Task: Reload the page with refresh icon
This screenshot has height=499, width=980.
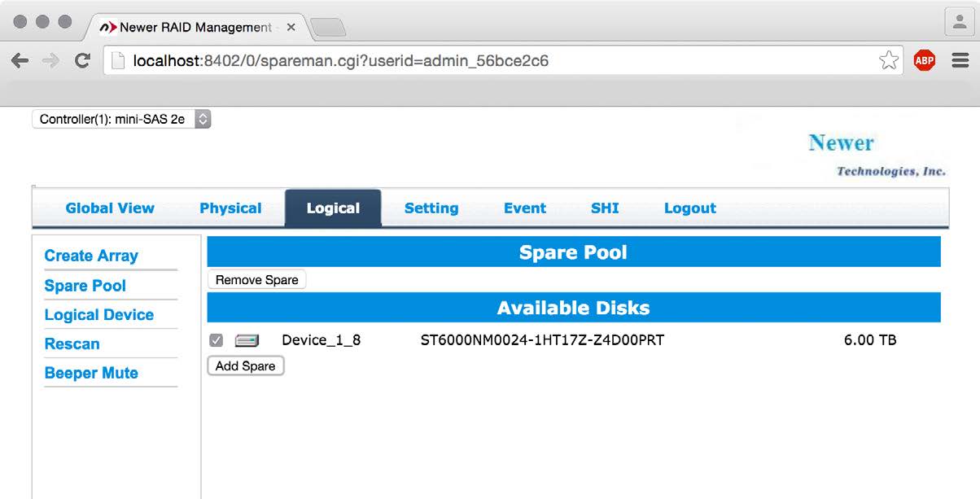Action: click(81, 61)
